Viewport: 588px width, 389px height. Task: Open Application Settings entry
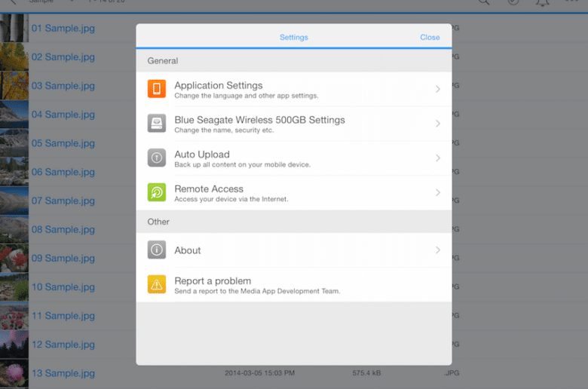pos(294,89)
